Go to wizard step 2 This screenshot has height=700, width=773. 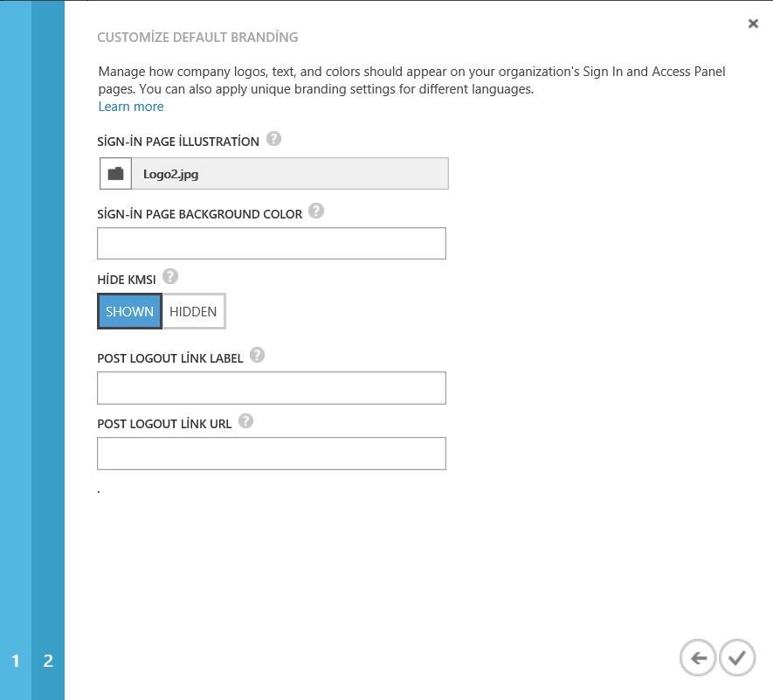click(x=48, y=661)
